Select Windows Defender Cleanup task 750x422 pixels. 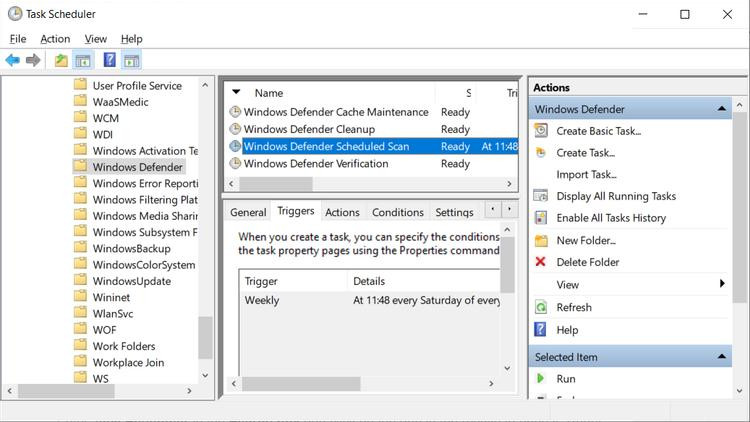click(x=309, y=129)
